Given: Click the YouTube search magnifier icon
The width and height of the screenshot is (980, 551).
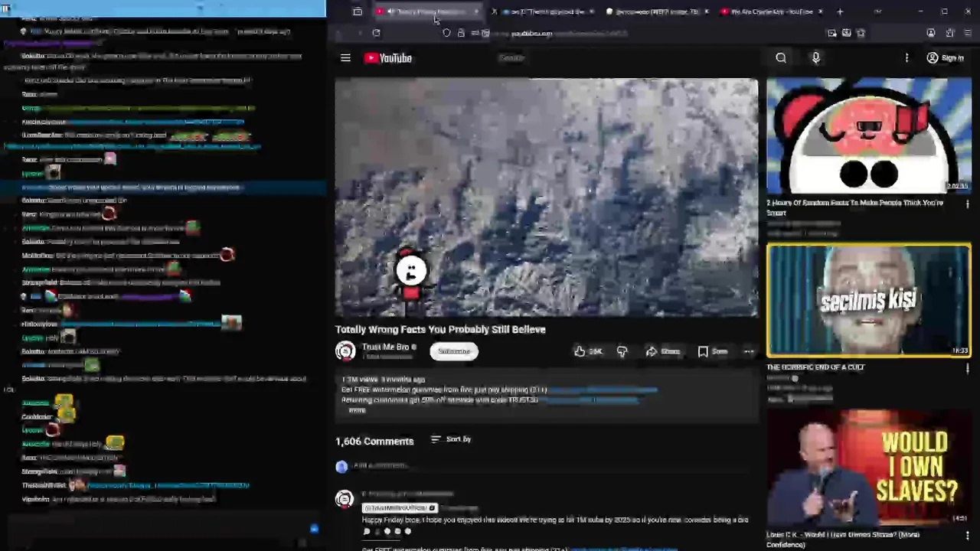Looking at the screenshot, I should [781, 58].
